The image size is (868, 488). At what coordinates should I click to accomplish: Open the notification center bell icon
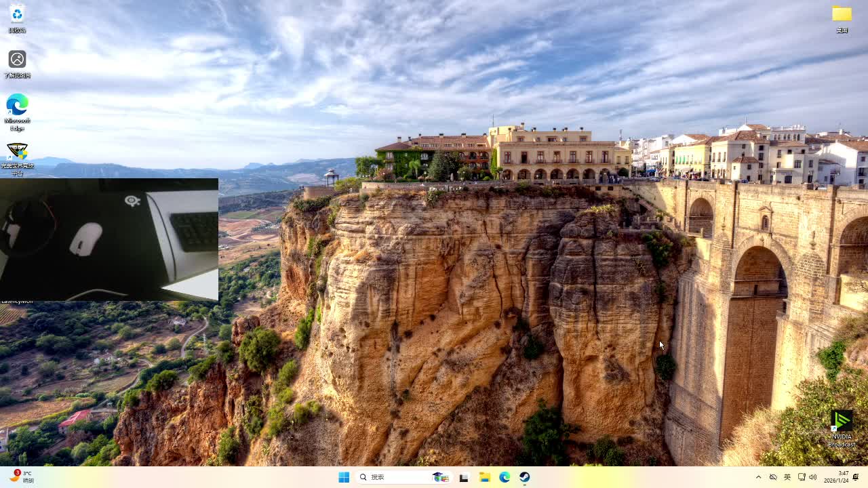pyautogui.click(x=856, y=477)
